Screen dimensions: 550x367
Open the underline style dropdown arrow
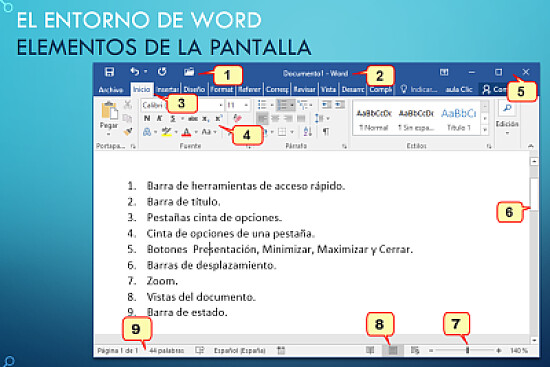pyautogui.click(x=182, y=119)
